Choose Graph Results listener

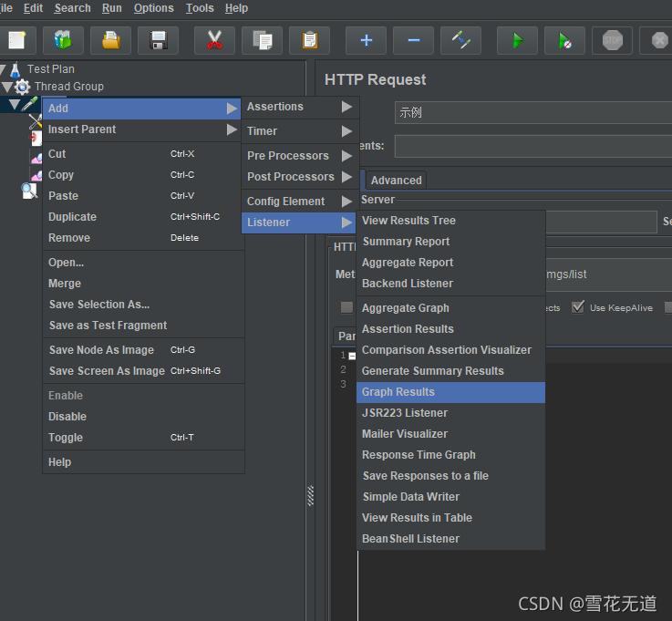coord(450,392)
